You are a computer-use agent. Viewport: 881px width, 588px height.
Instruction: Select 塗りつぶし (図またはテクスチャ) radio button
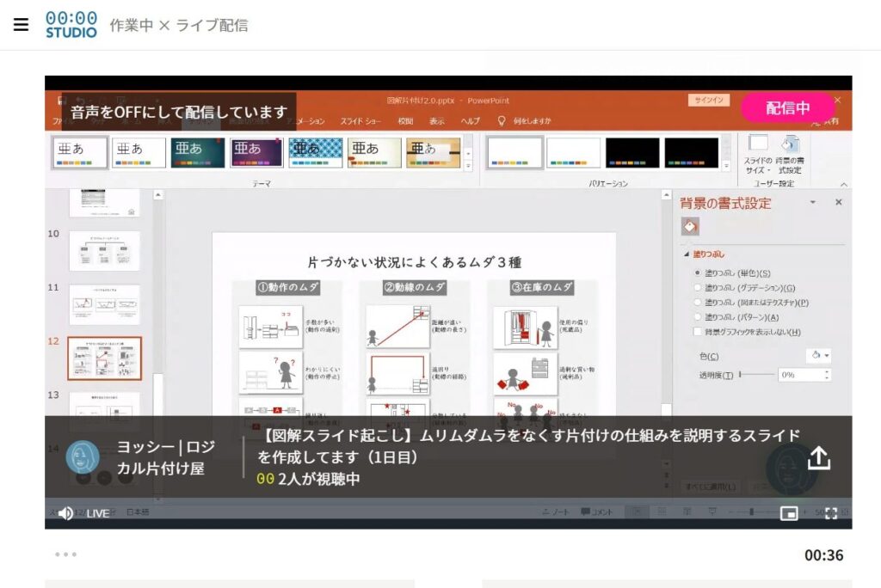(697, 302)
